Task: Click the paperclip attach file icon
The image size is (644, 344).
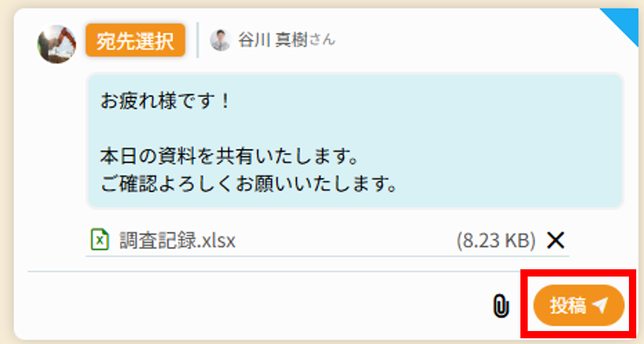Action: point(500,306)
